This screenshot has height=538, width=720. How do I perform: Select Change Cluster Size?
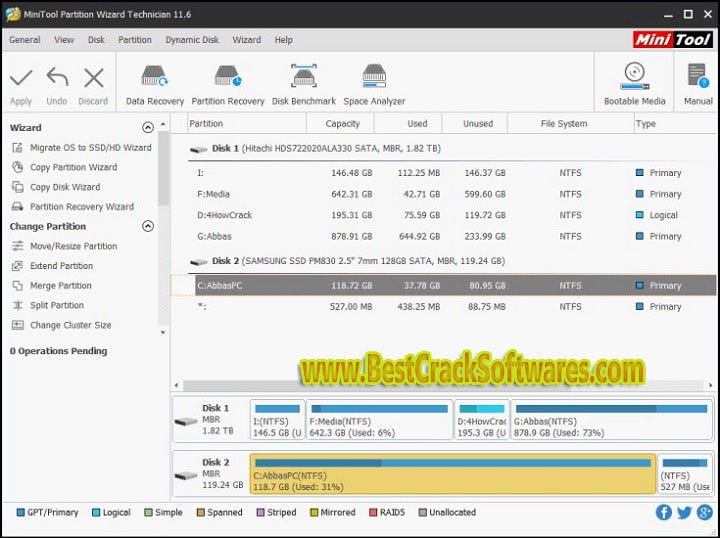(62, 325)
